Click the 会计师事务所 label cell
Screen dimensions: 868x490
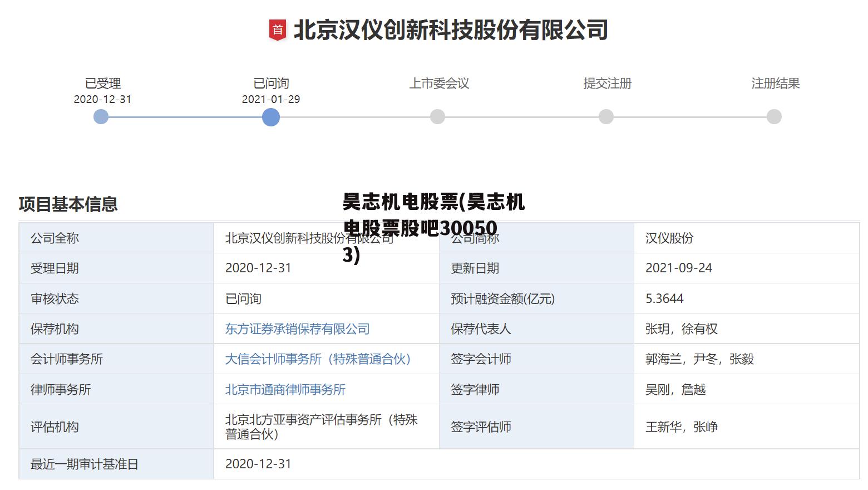[x=116, y=359]
